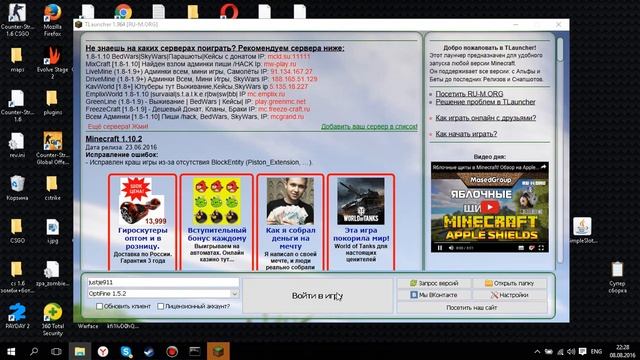This screenshot has height=360, width=640.
Task: Switch to the TLauncher taskbar icon
Action: (218, 351)
